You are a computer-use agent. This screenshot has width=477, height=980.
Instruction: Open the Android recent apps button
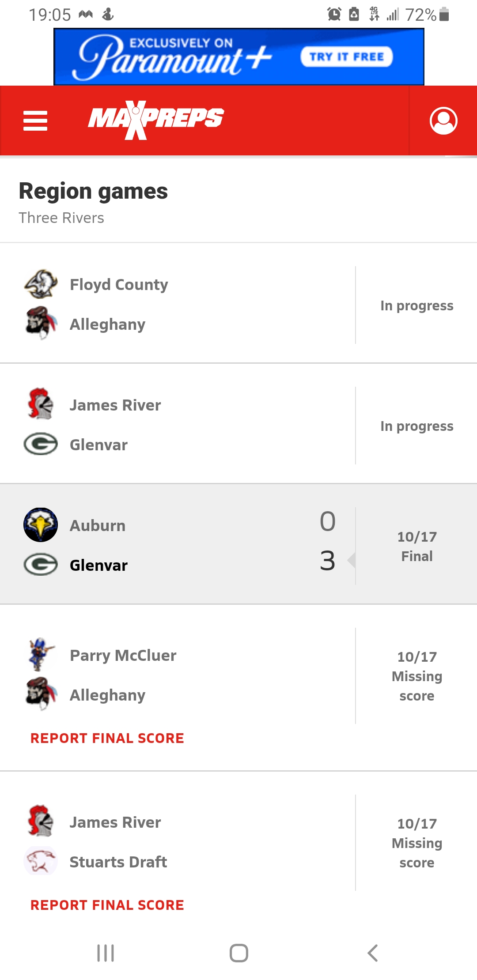106,953
